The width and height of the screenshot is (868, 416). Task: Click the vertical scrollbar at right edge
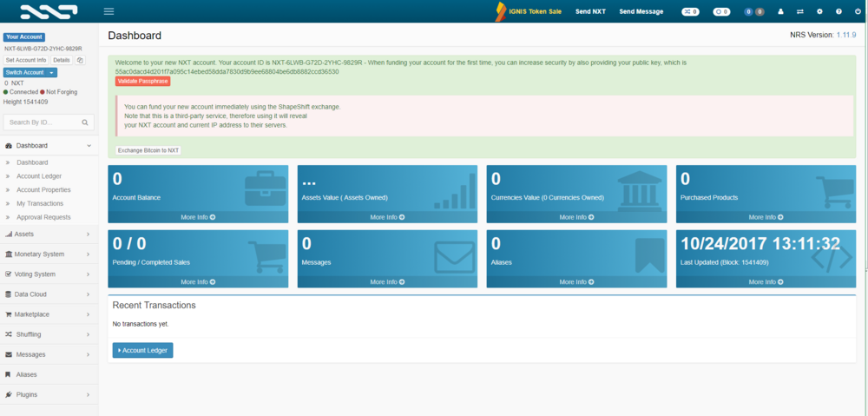865,220
